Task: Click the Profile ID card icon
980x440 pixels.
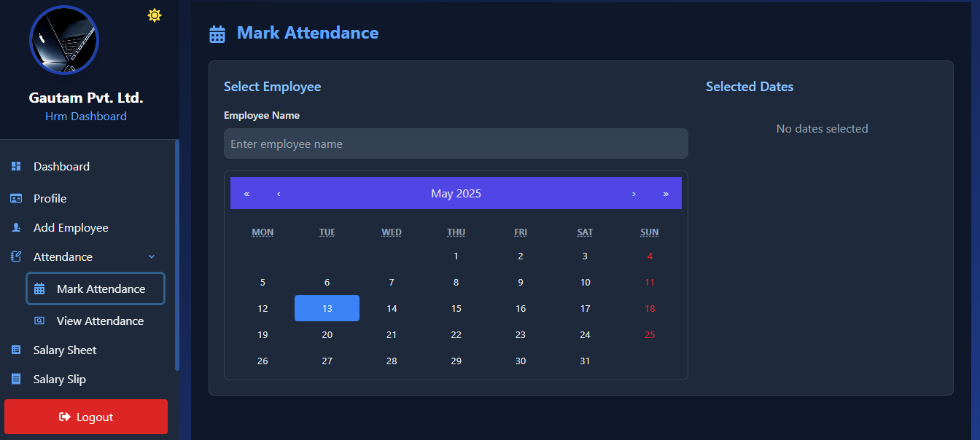Action: click(x=16, y=199)
